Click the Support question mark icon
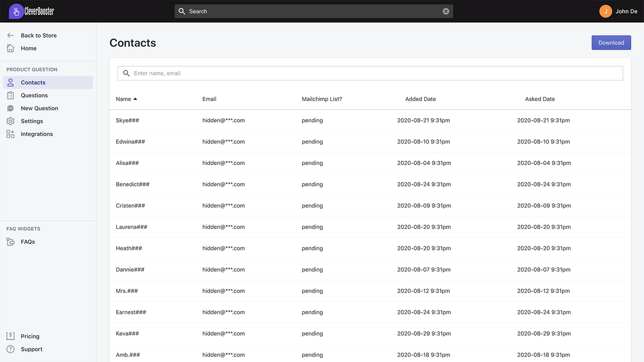The height and width of the screenshot is (362, 644). (11, 349)
